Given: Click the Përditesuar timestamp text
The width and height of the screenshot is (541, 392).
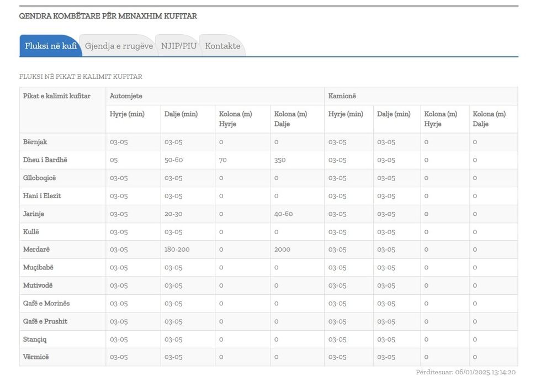Looking at the screenshot, I should 465,373.
